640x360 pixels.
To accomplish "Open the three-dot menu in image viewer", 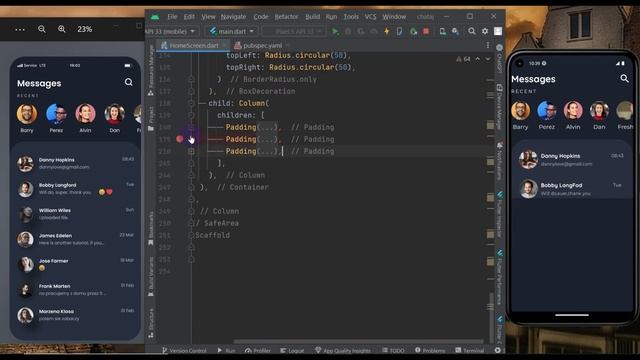I will click(x=20, y=29).
